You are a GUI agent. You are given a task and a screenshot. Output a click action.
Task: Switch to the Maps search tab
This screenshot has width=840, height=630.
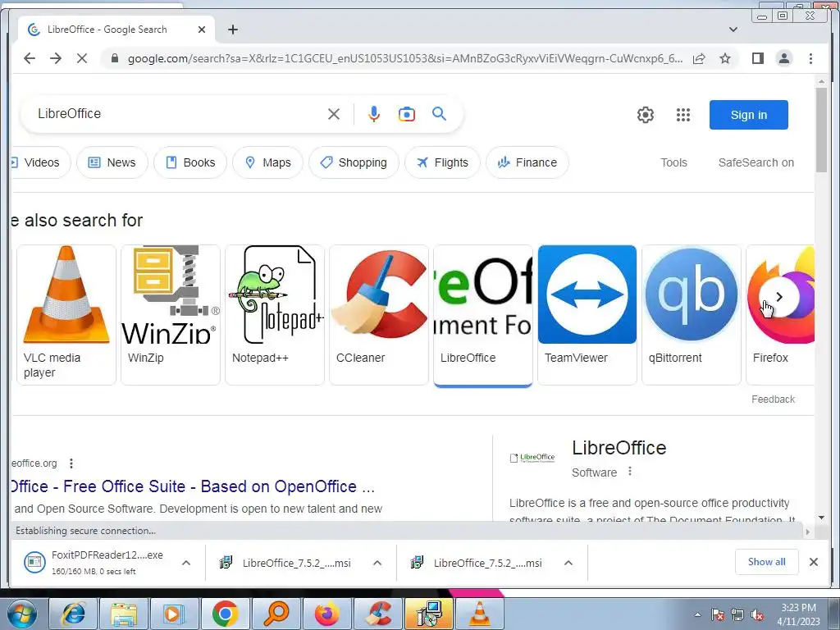click(x=267, y=162)
